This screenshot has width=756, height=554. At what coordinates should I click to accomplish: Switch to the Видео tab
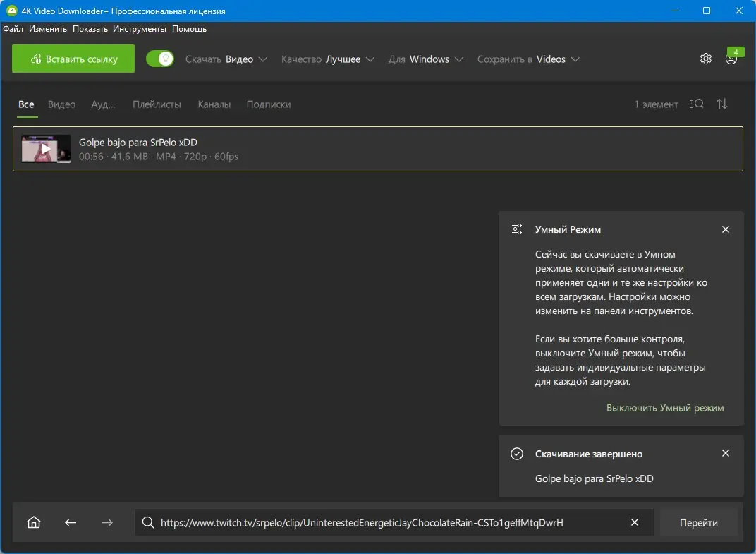click(62, 104)
